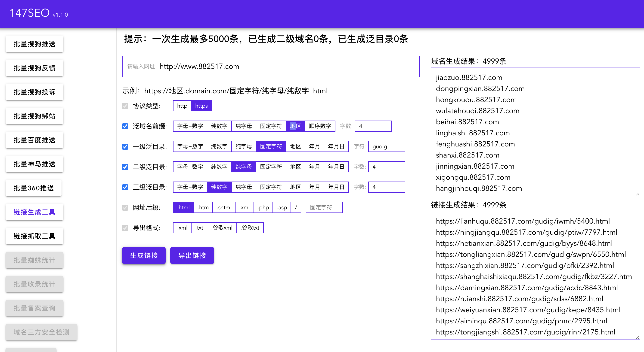Select "纯字母" for 三级泛目录 row

pyautogui.click(x=244, y=187)
